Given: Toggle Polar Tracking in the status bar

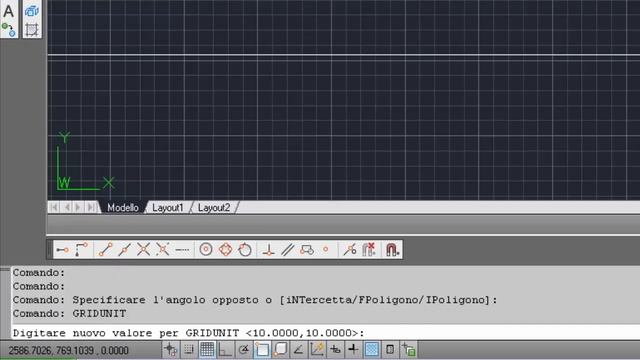Looking at the screenshot, I should (x=244, y=350).
